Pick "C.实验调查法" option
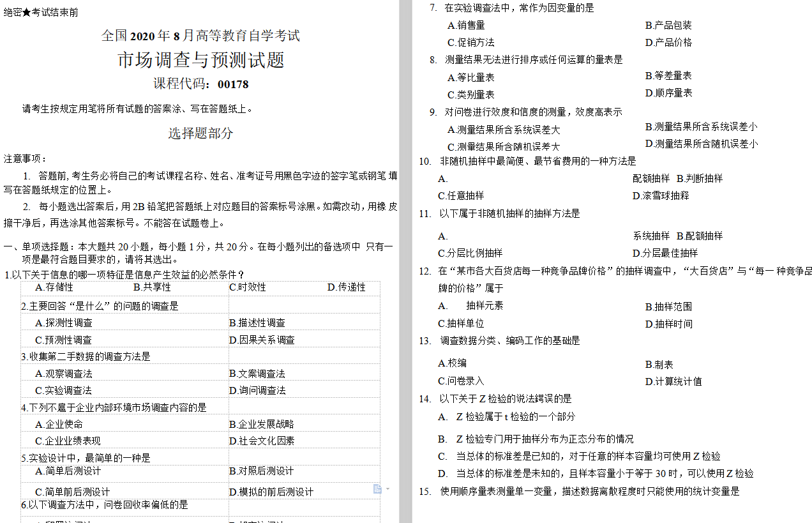812x523 pixels. [64, 390]
